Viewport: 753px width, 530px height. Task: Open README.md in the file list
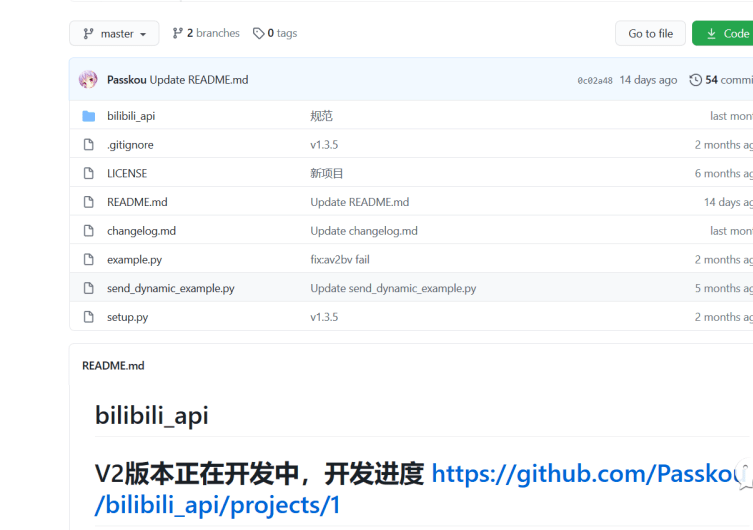137,202
